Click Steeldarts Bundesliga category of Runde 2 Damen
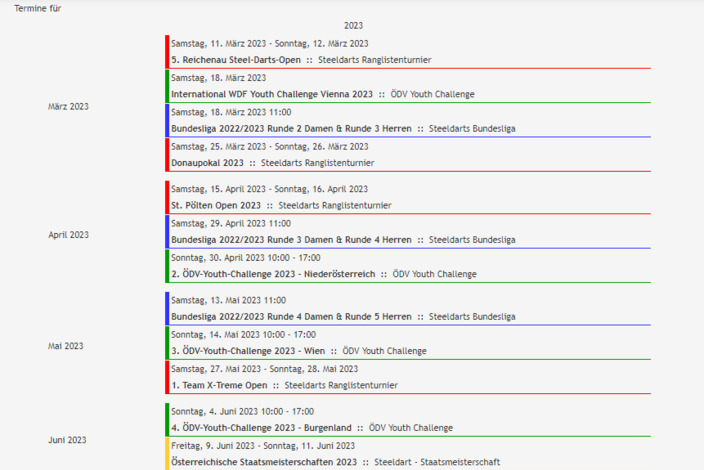The height and width of the screenshot is (470, 704). coord(472,128)
